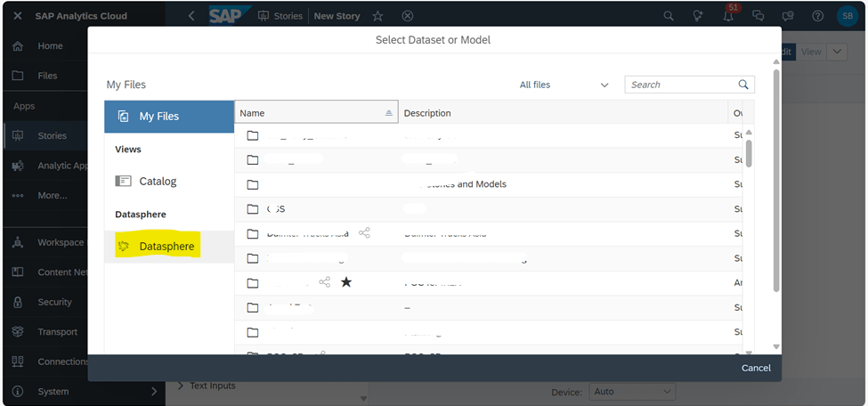Click the dialog outer vertical scrollbar
The height and width of the screenshot is (406, 868).
tap(776, 180)
